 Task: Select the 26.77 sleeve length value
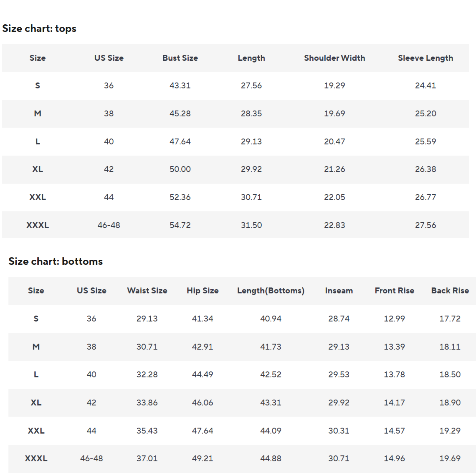425,197
